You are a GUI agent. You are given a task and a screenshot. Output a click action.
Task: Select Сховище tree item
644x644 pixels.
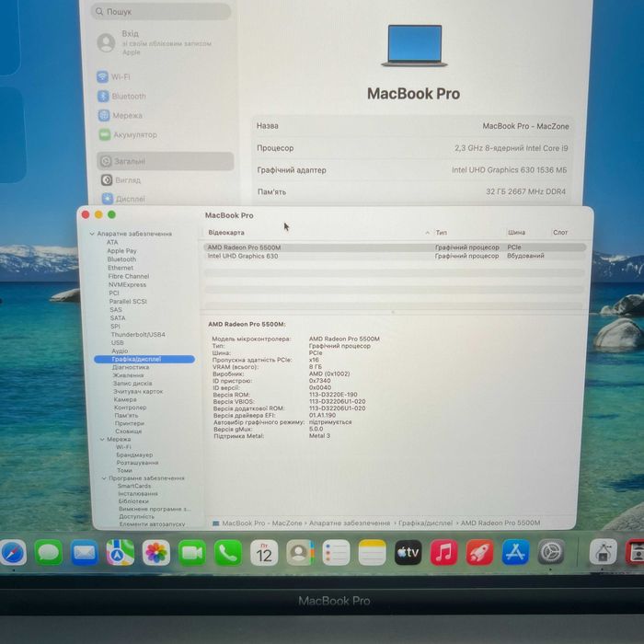(129, 431)
